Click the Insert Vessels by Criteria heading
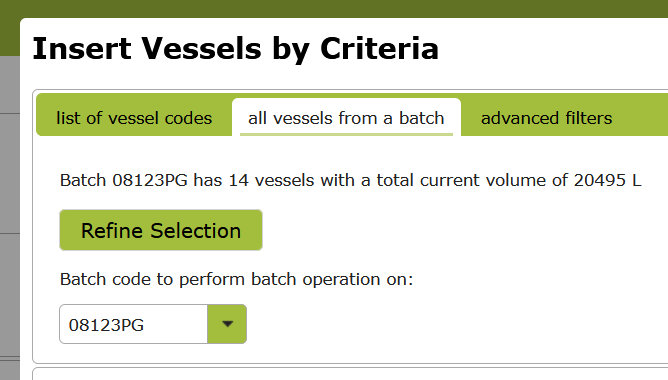 click(x=236, y=49)
